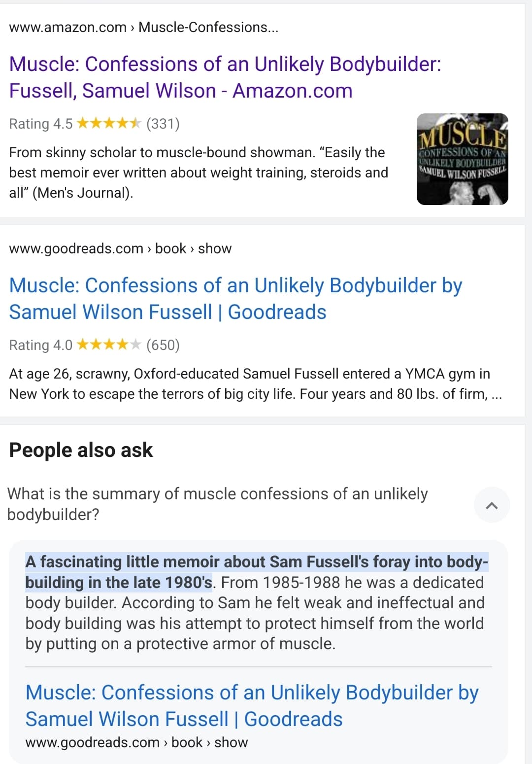The image size is (532, 764).
Task: Tap the 'Rating 4.5' label
Action: [x=40, y=123]
